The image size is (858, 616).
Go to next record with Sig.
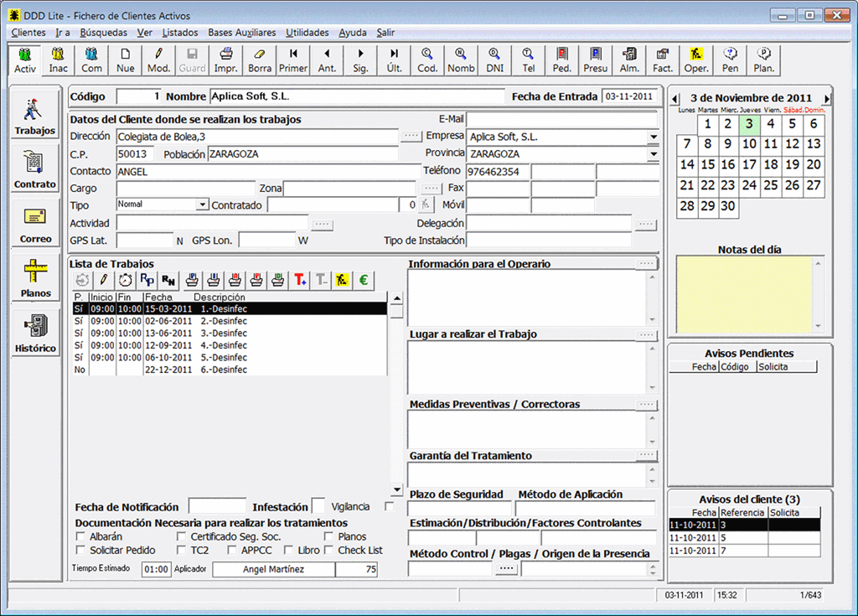pos(360,60)
